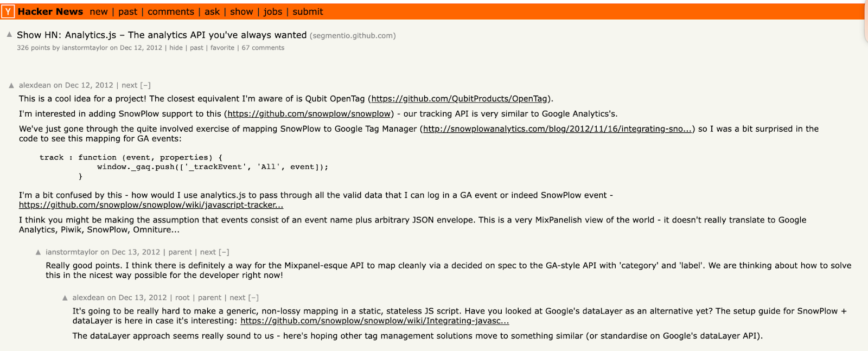The image size is (868, 351).
Task: Open the comments page in header
Action: [171, 11]
